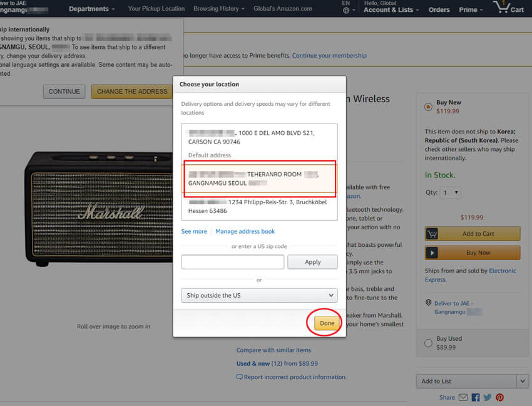Open the Departments menu
This screenshot has height=406, width=532.
point(91,9)
